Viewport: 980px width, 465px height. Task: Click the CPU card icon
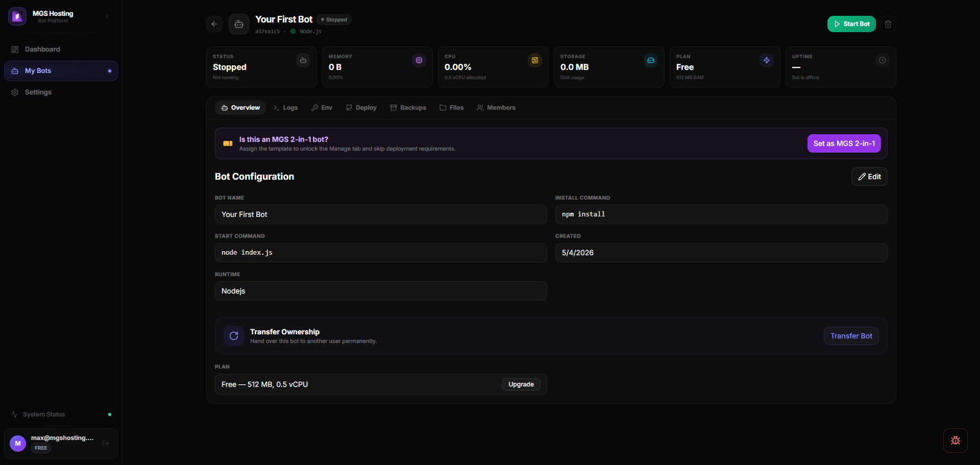(535, 60)
